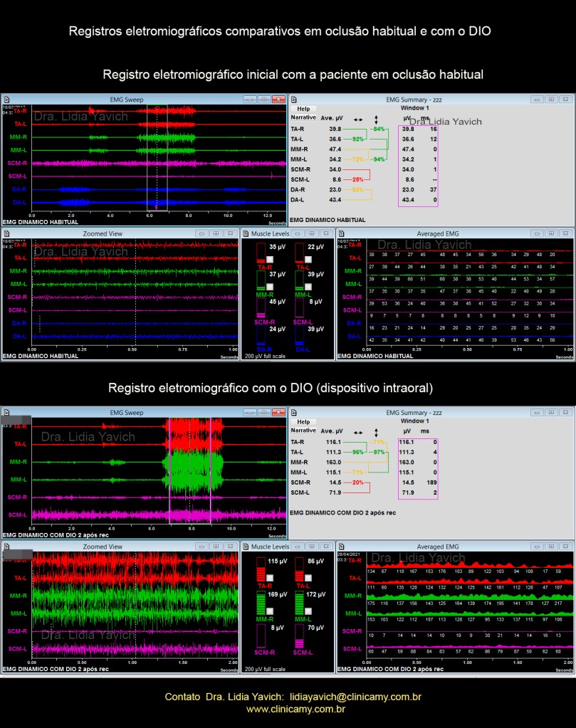Image resolution: width=576 pixels, height=728 pixels.
Task: Click Narrative button in habitual EMG Summary window
Action: coord(303,117)
